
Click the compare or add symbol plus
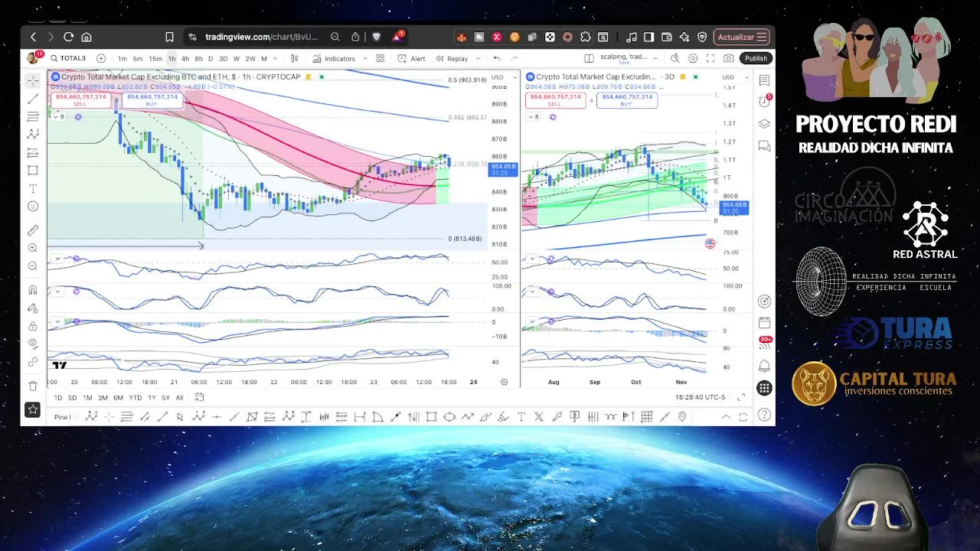coord(101,58)
